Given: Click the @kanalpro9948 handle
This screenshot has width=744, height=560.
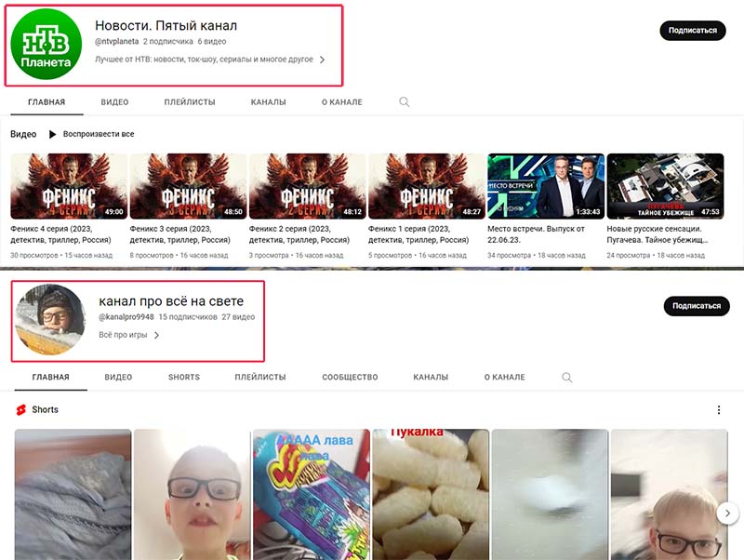Looking at the screenshot, I should click(126, 317).
